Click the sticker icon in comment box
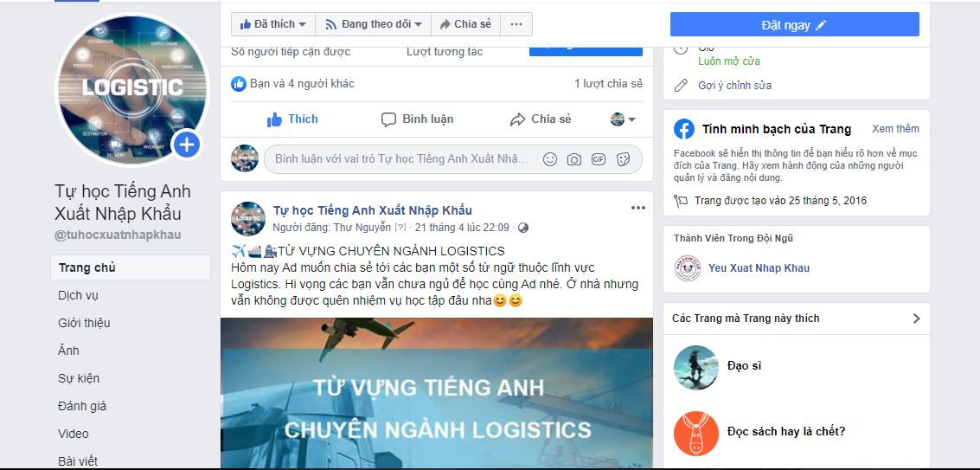The width and height of the screenshot is (980, 470). click(623, 159)
